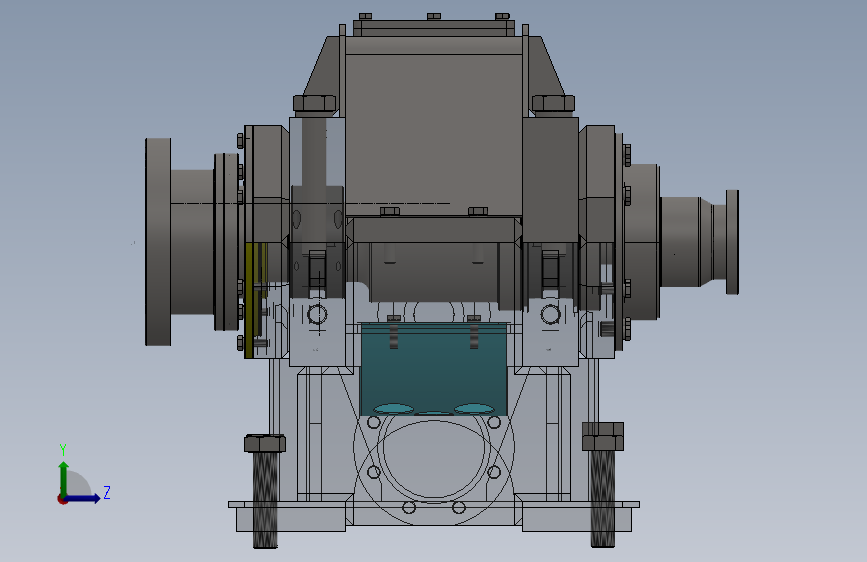Image resolution: width=867 pixels, height=562 pixels.
Task: Select the left foundation bolt threaded shank
Action: point(265,499)
